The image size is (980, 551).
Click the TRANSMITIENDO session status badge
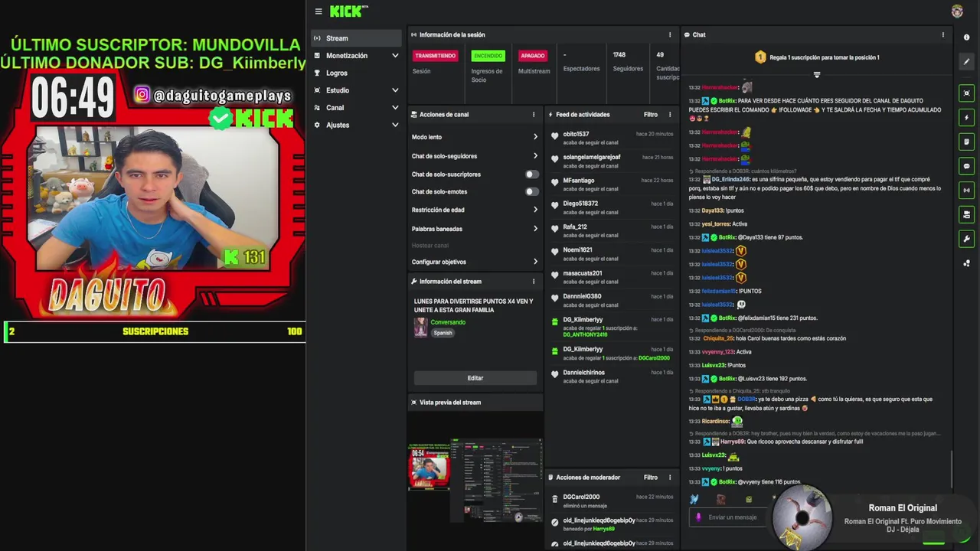[x=436, y=56]
